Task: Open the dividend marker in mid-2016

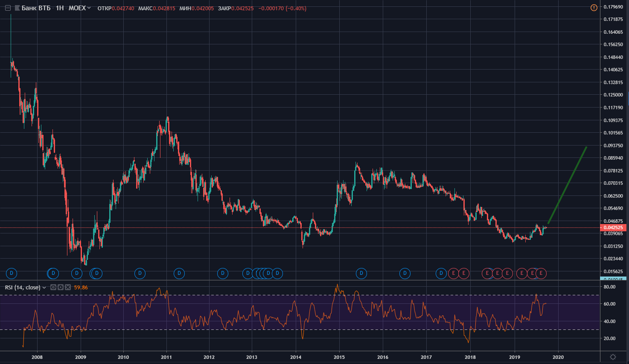Action: (x=405, y=273)
